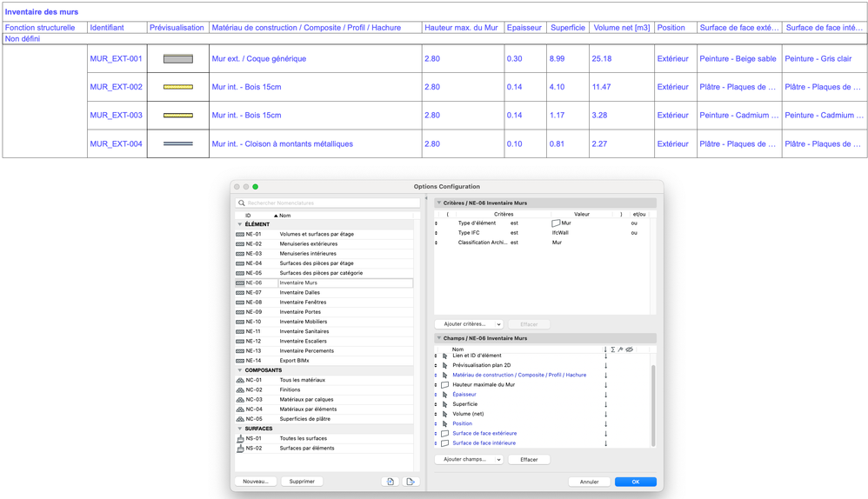Click the NE-02 Menuiseries extérieures schedule icon
Image resolution: width=868 pixels, height=499 pixels.
click(240, 244)
